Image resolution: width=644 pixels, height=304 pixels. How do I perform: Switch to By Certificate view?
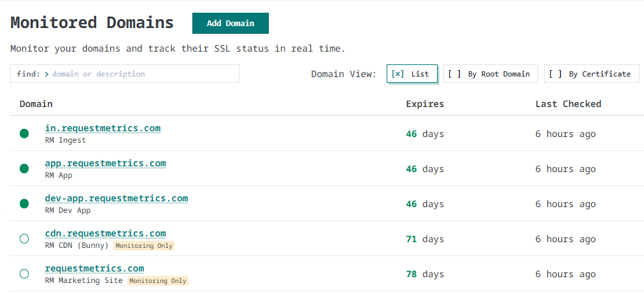pos(592,74)
